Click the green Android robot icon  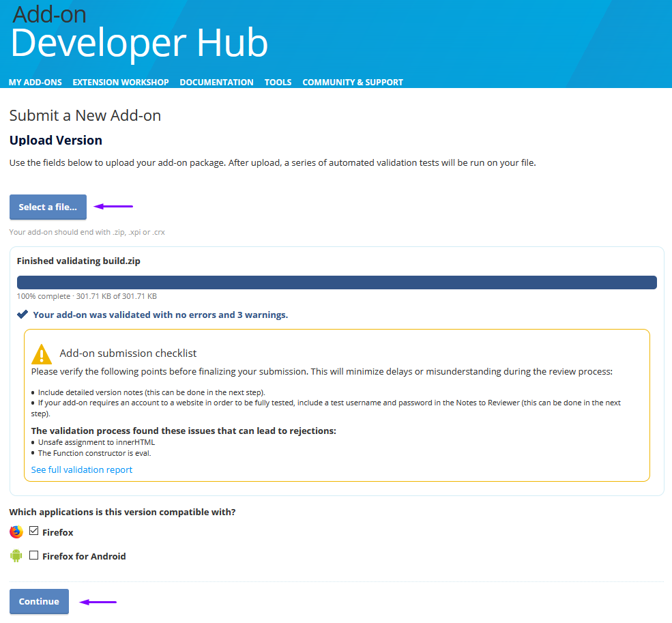click(x=16, y=556)
